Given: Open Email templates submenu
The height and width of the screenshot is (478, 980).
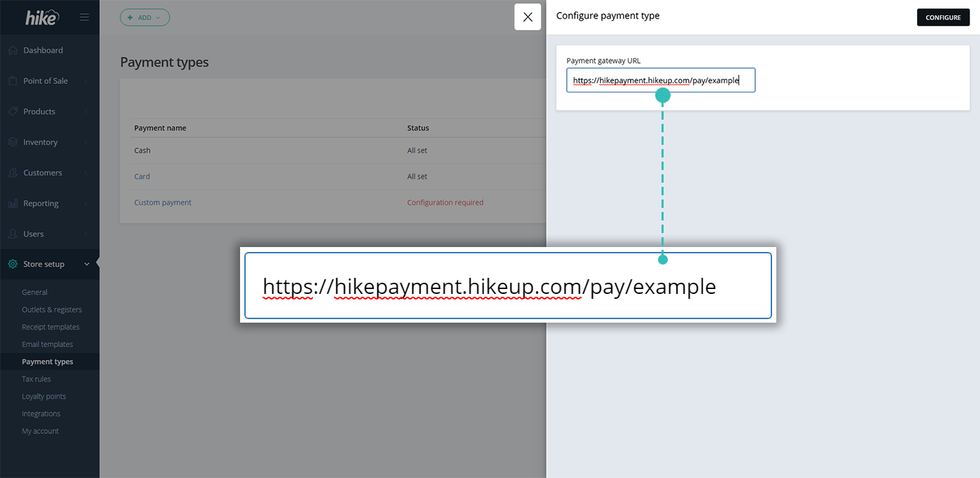Looking at the screenshot, I should (48, 344).
